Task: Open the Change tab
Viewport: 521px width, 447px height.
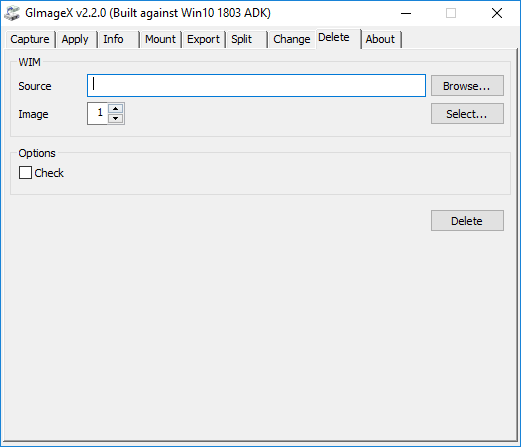Action: 292,39
